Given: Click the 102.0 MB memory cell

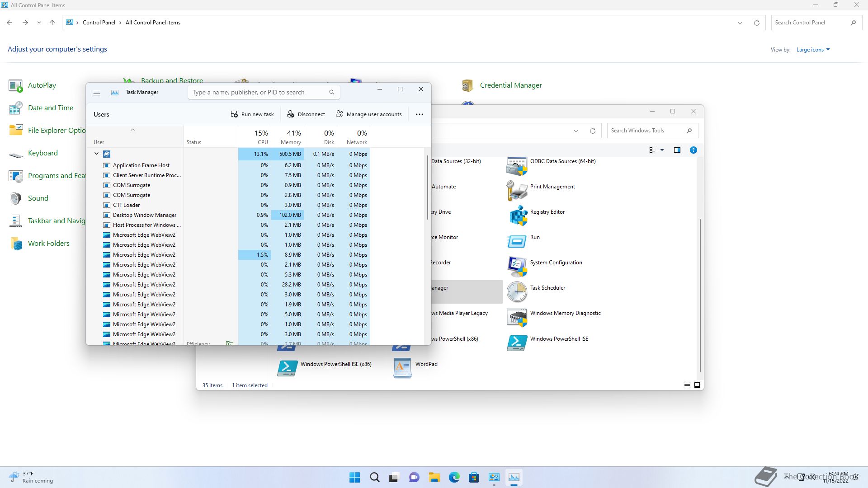Looking at the screenshot, I should 288,215.
